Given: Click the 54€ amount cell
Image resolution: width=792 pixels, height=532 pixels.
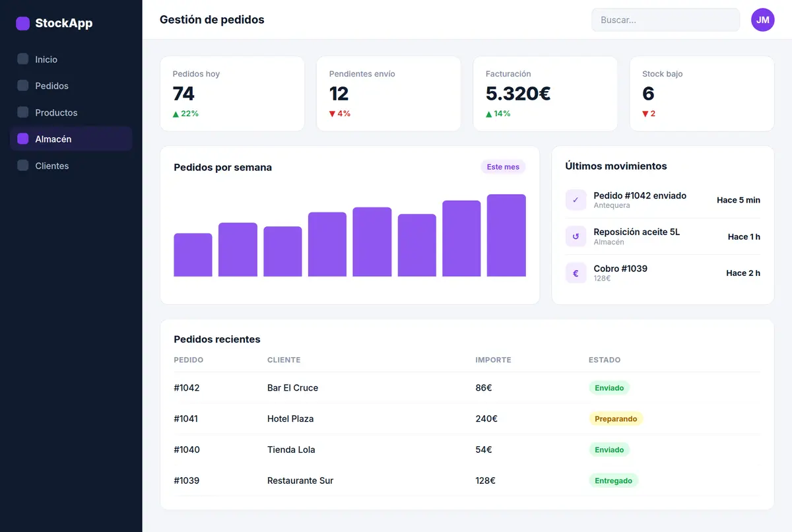Looking at the screenshot, I should click(484, 449).
